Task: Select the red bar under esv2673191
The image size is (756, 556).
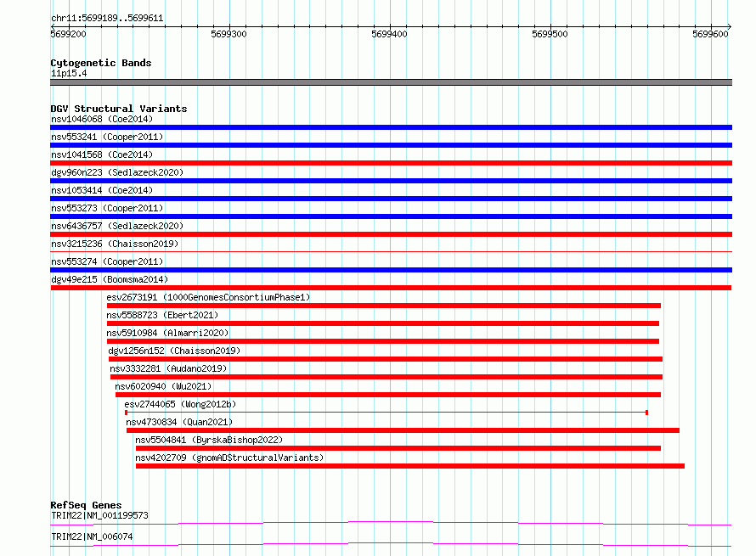Action: coord(384,306)
